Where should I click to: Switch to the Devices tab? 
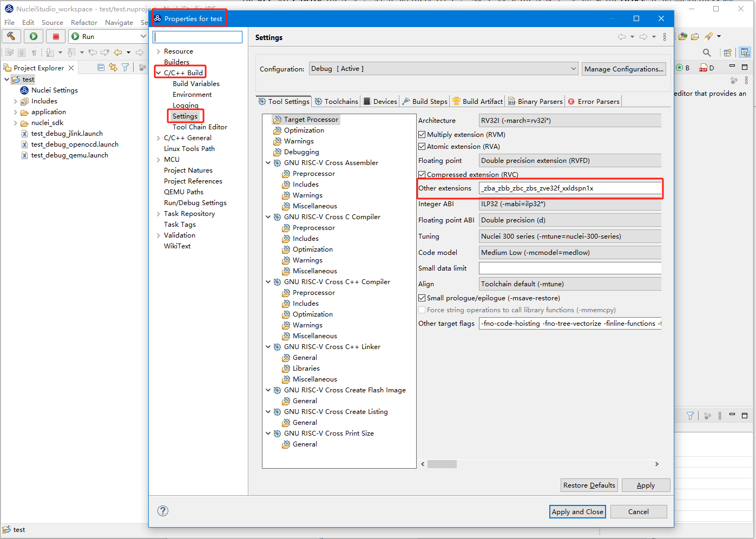pos(380,101)
